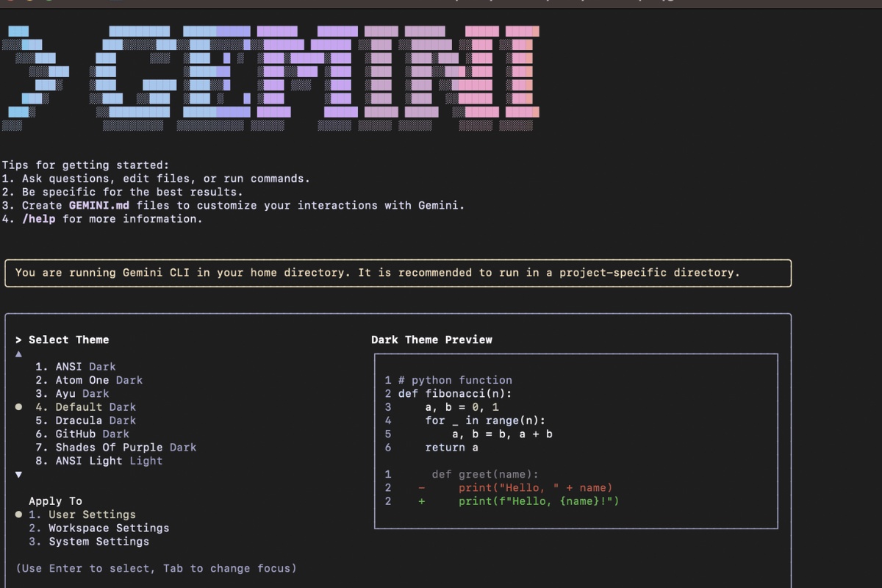This screenshot has height=588, width=882.
Task: Click 'Ask questions, edit files' tip
Action: coord(156,179)
